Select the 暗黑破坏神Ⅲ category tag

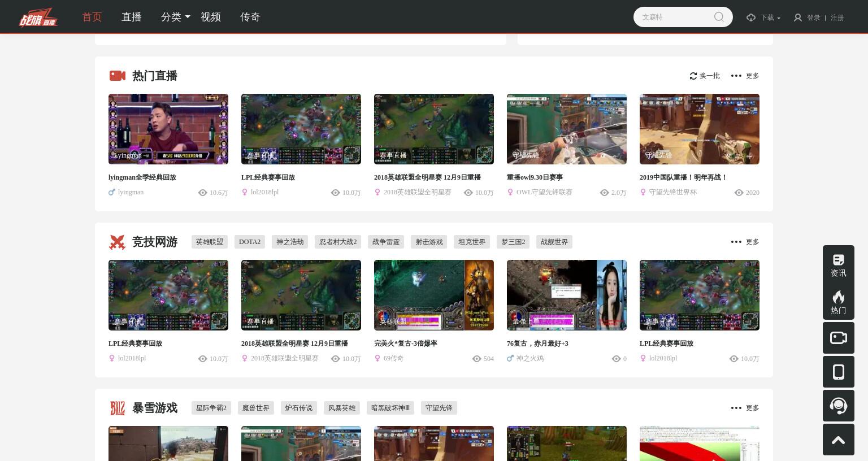(390, 408)
